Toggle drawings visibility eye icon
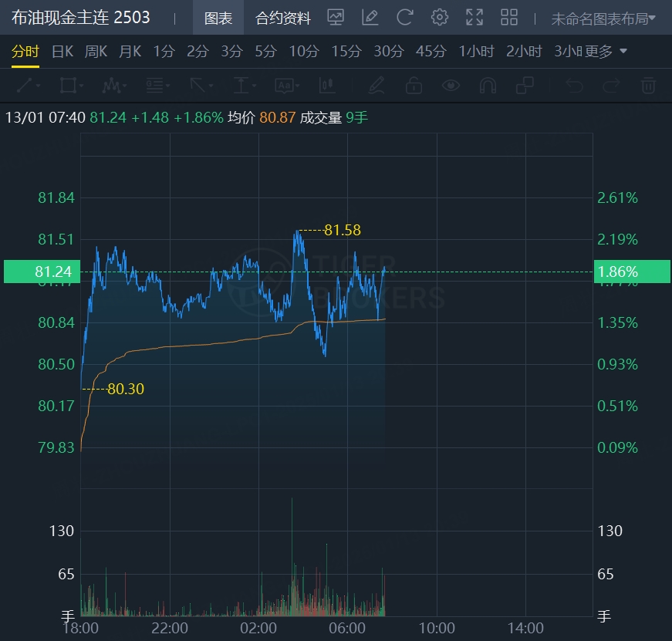Screen dimensions: 672x641 (x=451, y=85)
